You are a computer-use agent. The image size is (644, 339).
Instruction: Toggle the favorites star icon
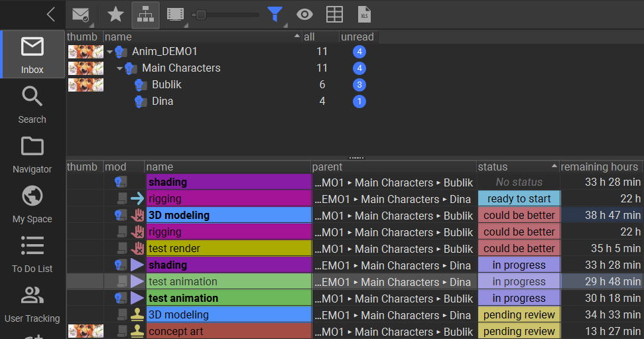[x=115, y=15]
